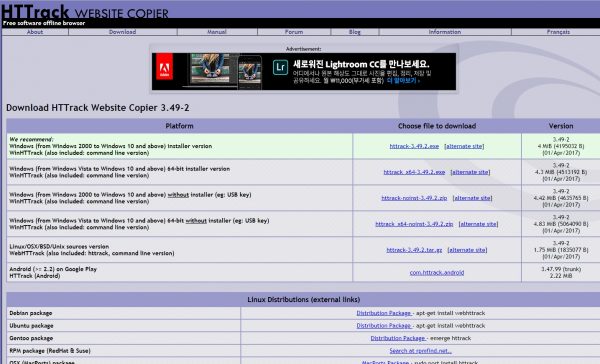This screenshot has height=364, width=600.
Task: Select 'Download HTTrack Website Copier 3.49-2' heading
Action: (x=98, y=108)
